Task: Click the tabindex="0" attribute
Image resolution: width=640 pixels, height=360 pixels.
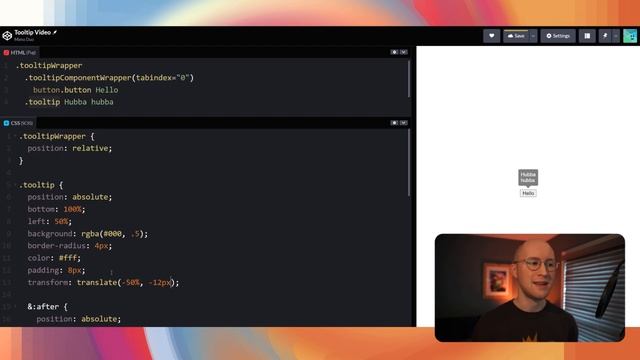Action: 163,78
